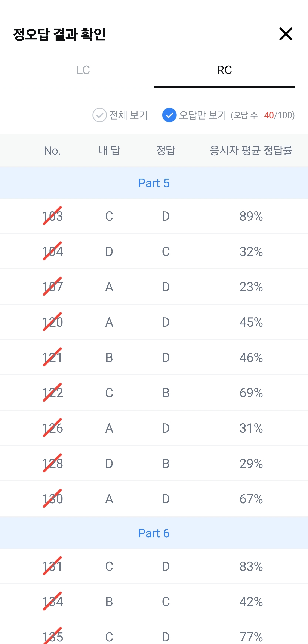Click the Part 5 section header
Viewport: 308px width, 644px height.
tap(154, 183)
